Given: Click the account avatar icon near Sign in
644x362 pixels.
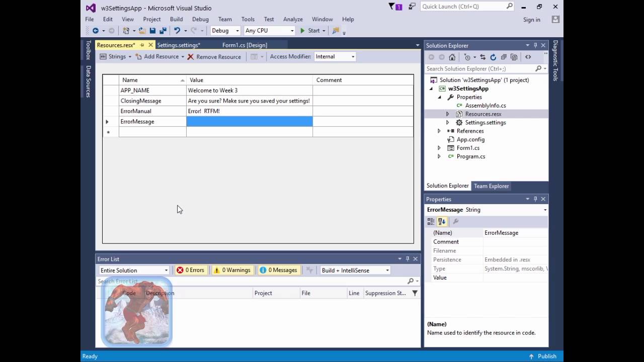Looking at the screenshot, I should (x=555, y=19).
